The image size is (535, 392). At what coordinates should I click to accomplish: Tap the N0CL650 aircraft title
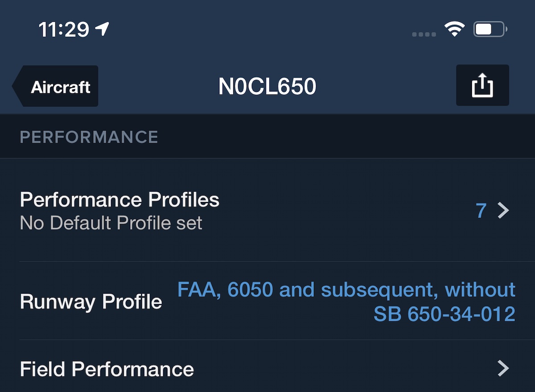pyautogui.click(x=267, y=86)
